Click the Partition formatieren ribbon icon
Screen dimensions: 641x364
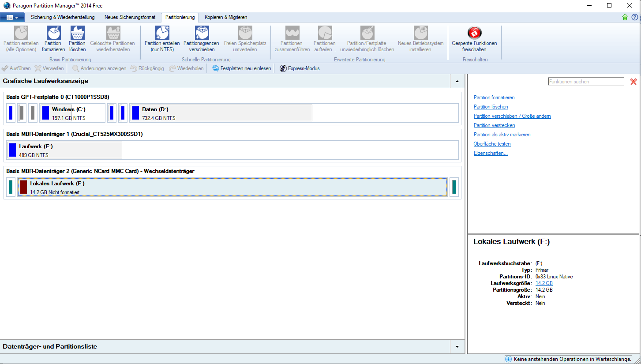pyautogui.click(x=53, y=33)
